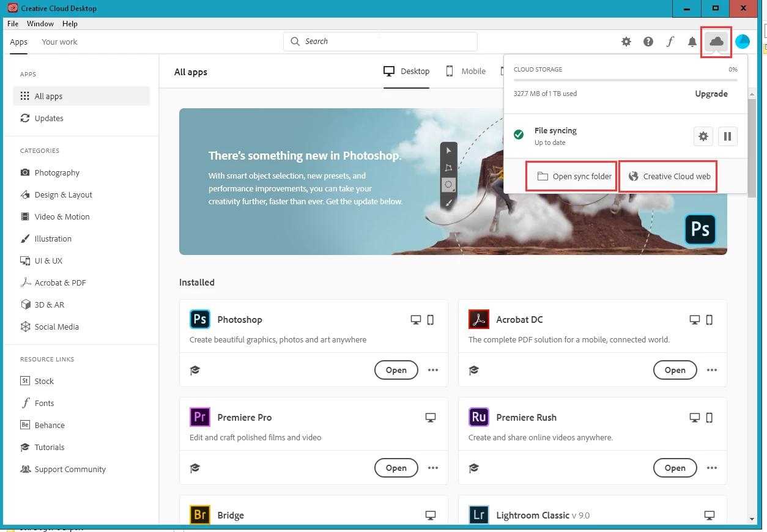This screenshot has width=767, height=532.
Task: Click the Premiere Rush Ru app icon
Action: click(x=479, y=417)
